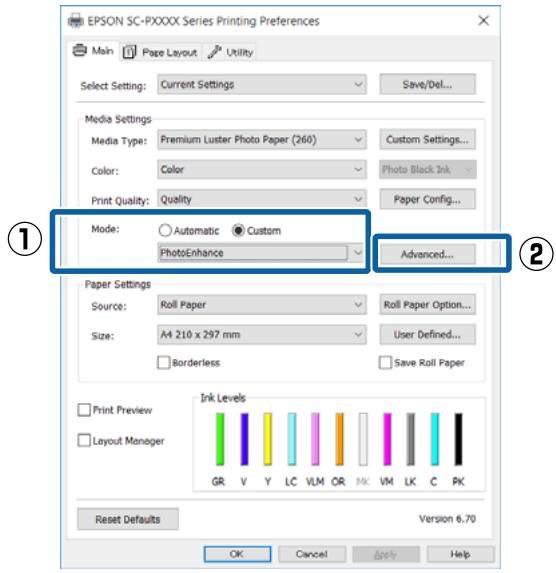Open the Print Quality dropdown

[x=262, y=199]
